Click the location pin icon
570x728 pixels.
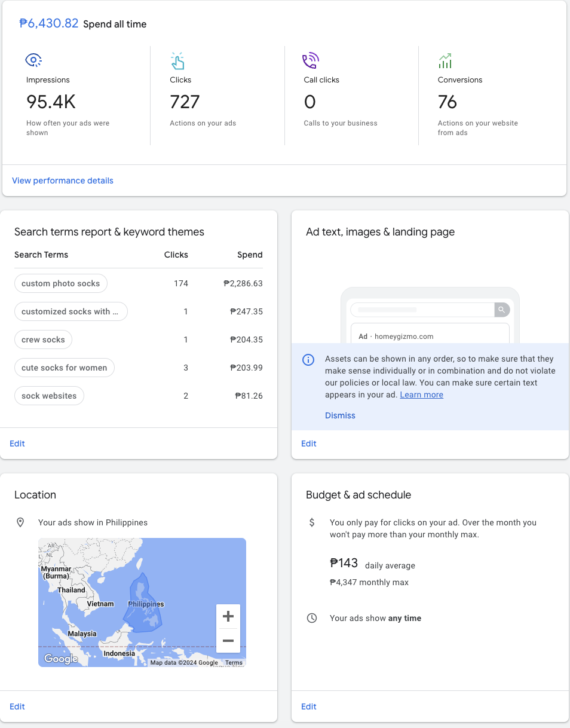point(20,522)
